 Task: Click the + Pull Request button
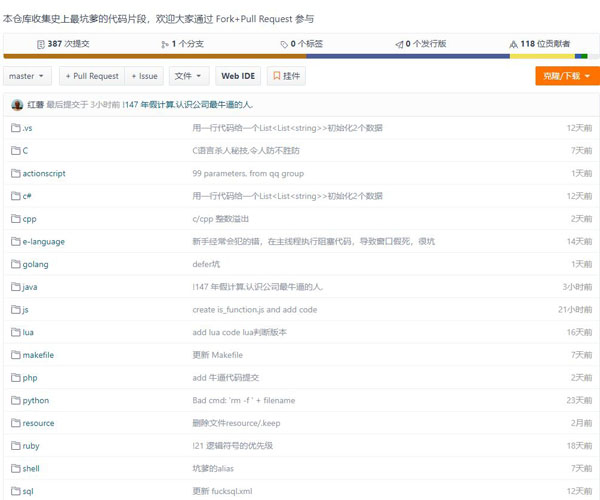[x=92, y=76]
